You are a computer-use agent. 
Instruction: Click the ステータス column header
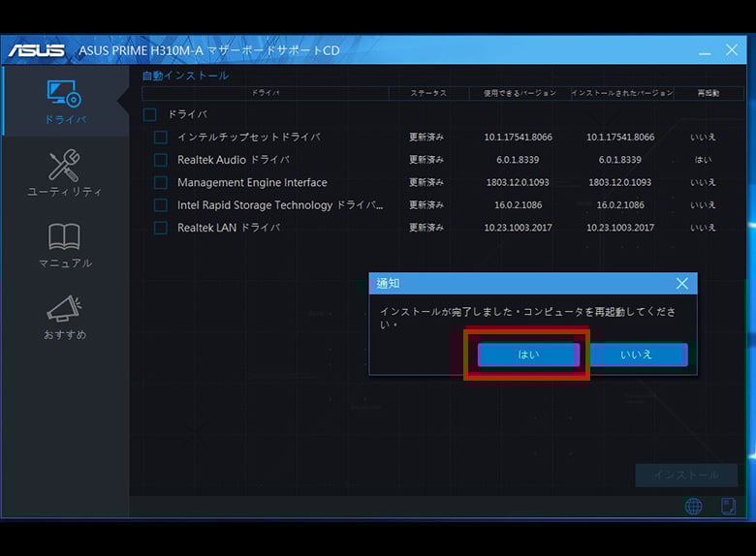pyautogui.click(x=428, y=93)
